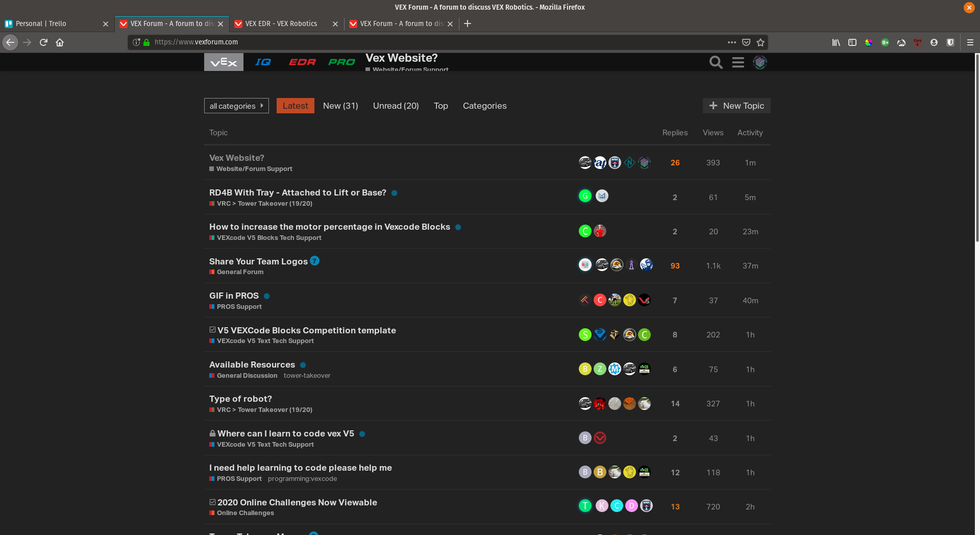This screenshot has height=535, width=980.
Task: Switch to the Latest tab
Action: (x=296, y=106)
